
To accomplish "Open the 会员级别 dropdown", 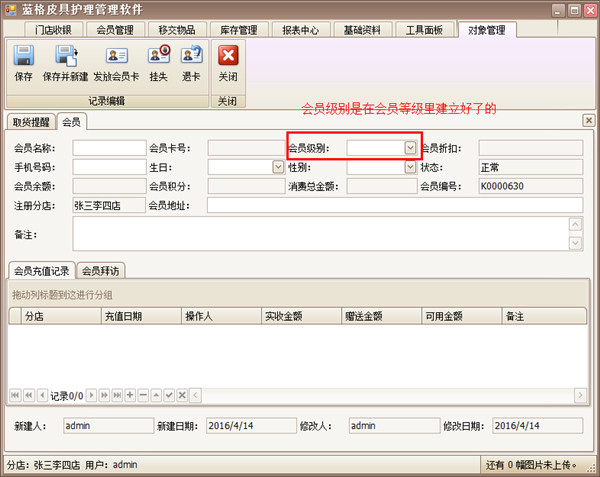I will (410, 148).
